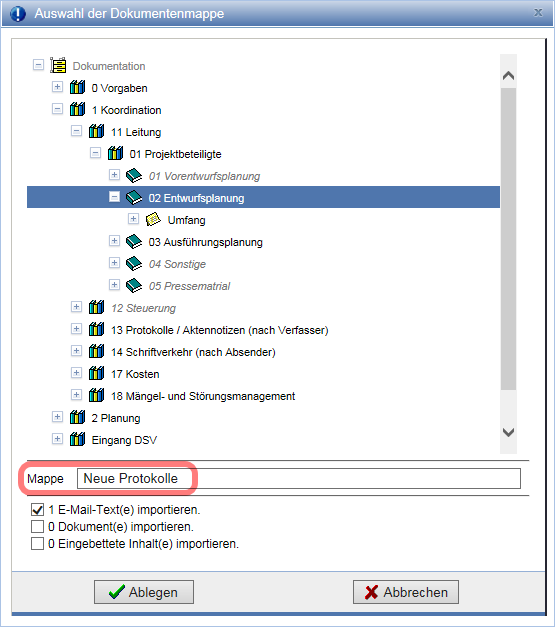The height and width of the screenshot is (627, 555).
Task: Click the Ablegen button
Action: pyautogui.click(x=144, y=592)
